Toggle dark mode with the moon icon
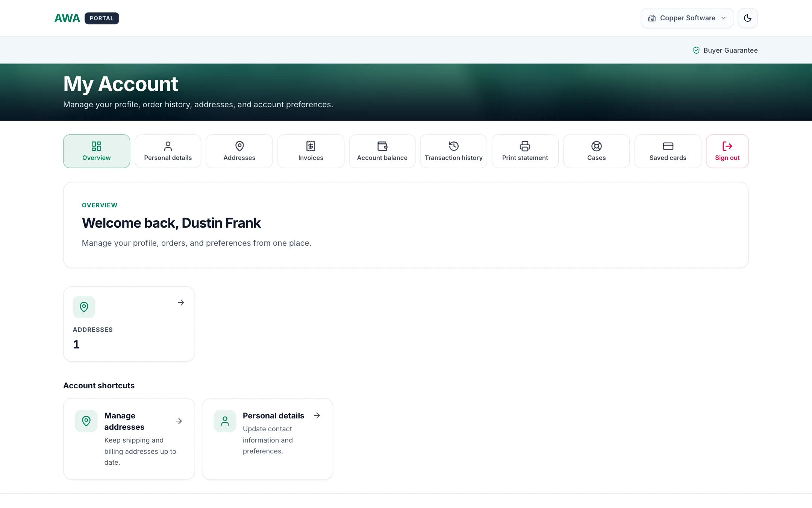Viewport: 812px width, 508px height. click(x=747, y=18)
